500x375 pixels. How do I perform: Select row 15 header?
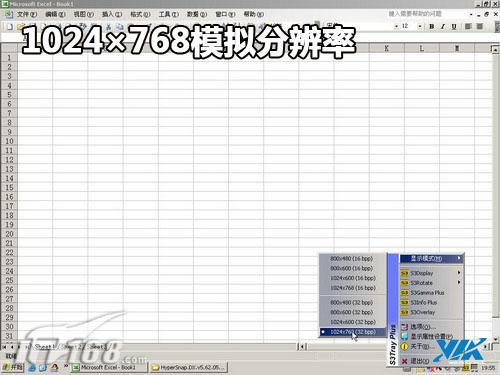[x=9, y=188]
